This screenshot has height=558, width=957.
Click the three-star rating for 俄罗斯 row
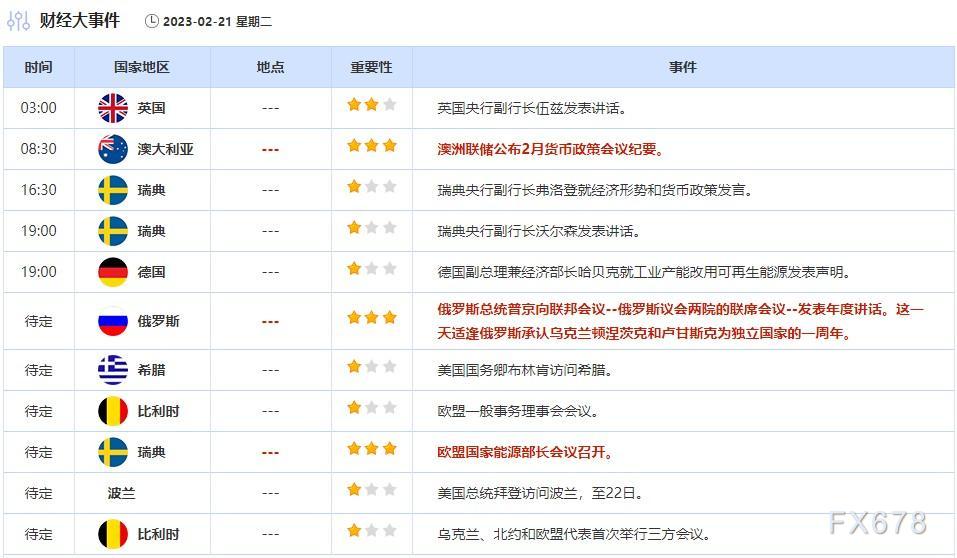(x=371, y=318)
